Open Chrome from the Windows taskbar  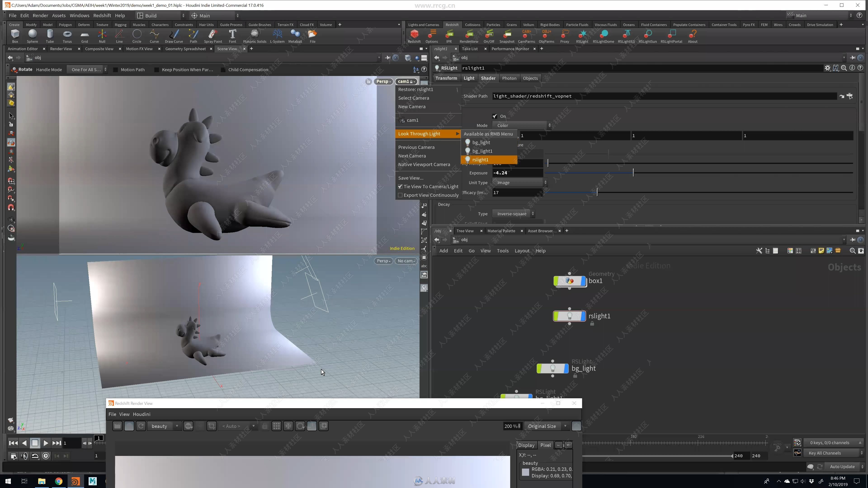point(59,481)
